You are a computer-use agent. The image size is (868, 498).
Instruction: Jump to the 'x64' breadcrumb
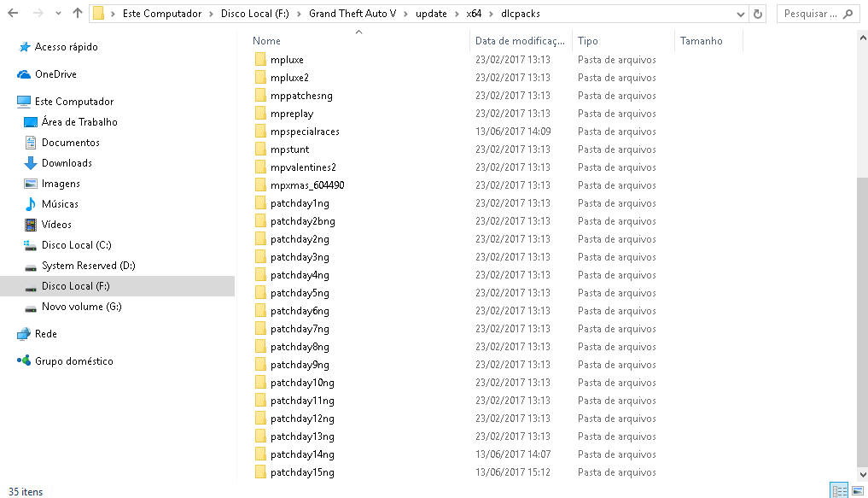(x=474, y=14)
